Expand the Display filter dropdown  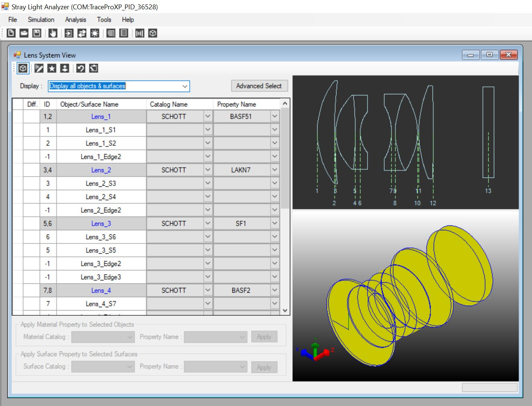coord(185,86)
